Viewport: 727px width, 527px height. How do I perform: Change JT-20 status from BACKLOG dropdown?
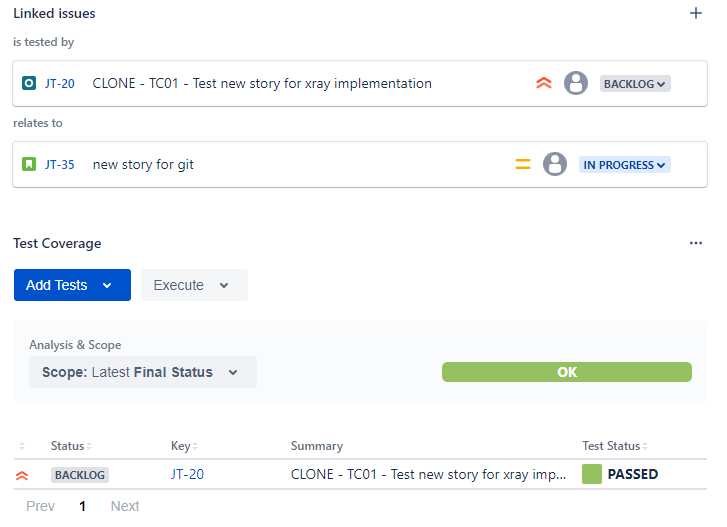pos(635,84)
